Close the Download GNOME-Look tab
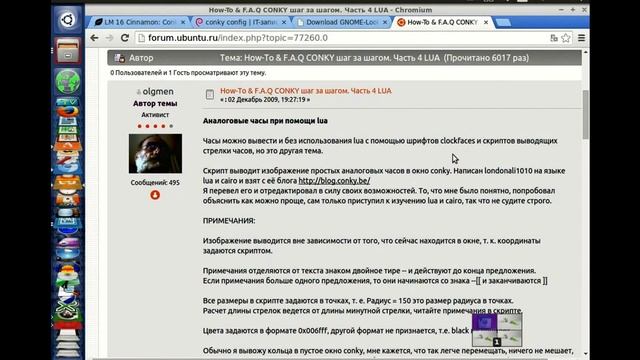Image resolution: width=640 pixels, height=360 pixels. click(384, 22)
